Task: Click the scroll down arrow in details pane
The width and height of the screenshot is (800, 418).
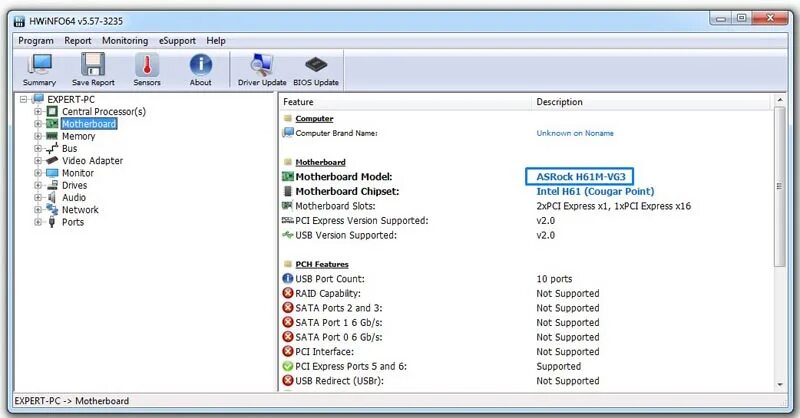Action: pyautogui.click(x=779, y=385)
